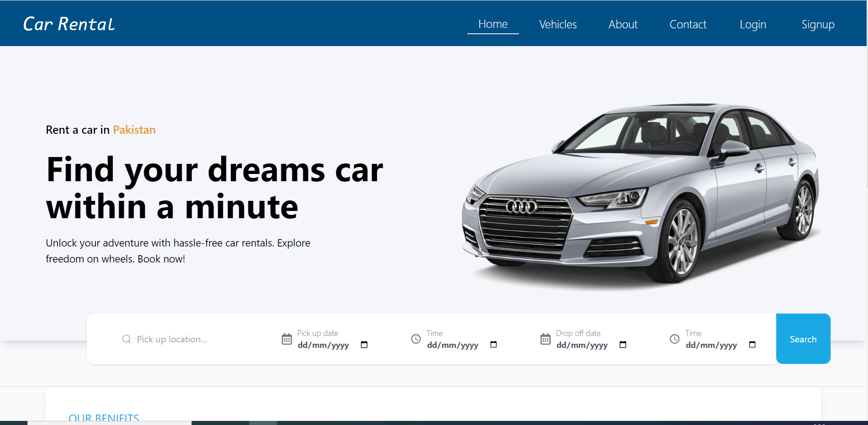This screenshot has width=868, height=425.
Task: Click the calendar icon beside Drop off date
Action: pyautogui.click(x=545, y=339)
